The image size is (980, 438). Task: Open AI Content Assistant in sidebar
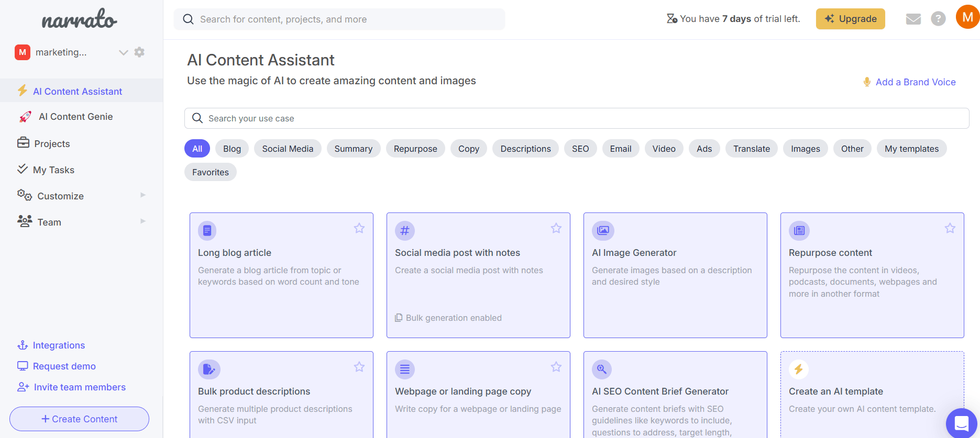tap(81, 91)
